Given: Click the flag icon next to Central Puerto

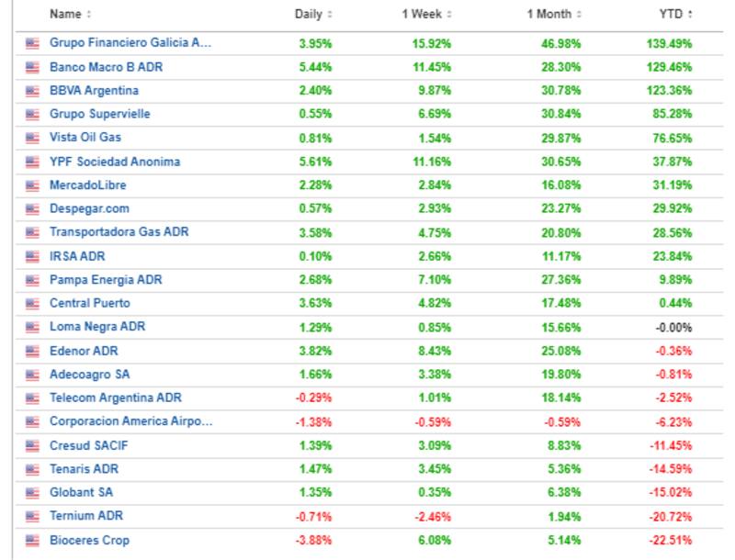Looking at the screenshot, I should pyautogui.click(x=33, y=303).
